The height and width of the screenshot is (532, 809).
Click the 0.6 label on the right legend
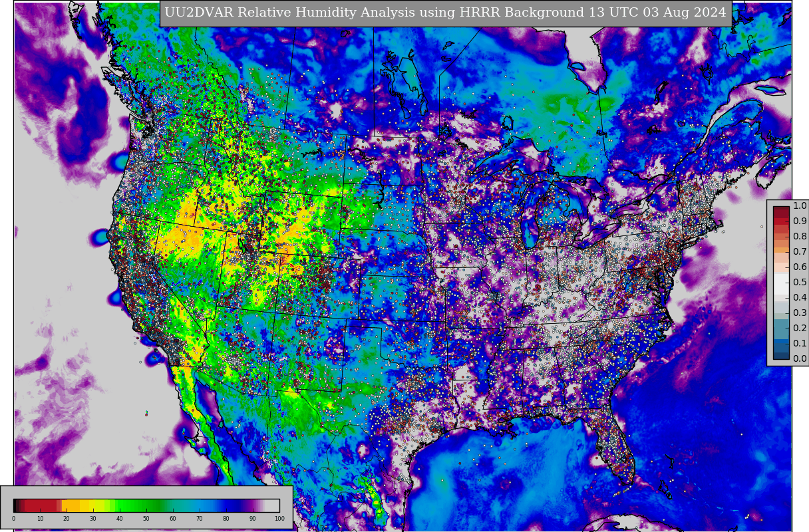point(800,267)
